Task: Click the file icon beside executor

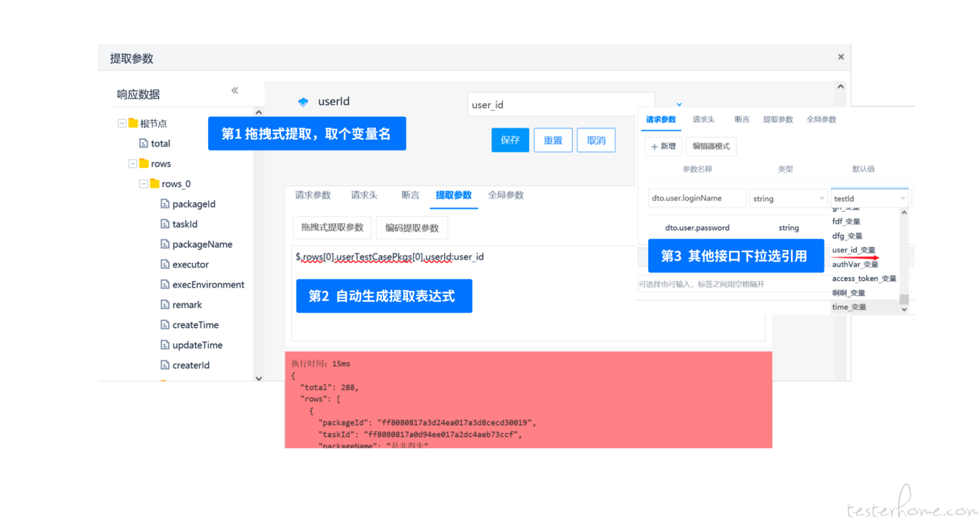Action: click(165, 264)
